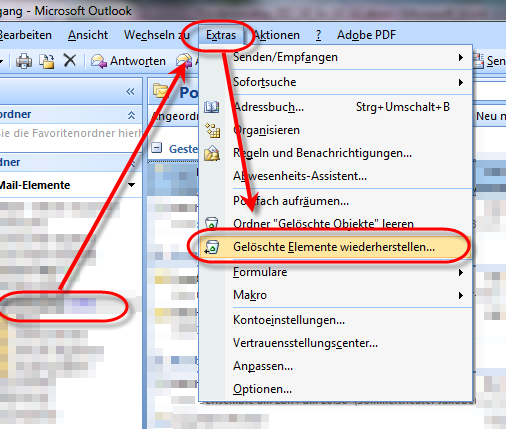Open Kontoeinstellungen...

point(336,320)
